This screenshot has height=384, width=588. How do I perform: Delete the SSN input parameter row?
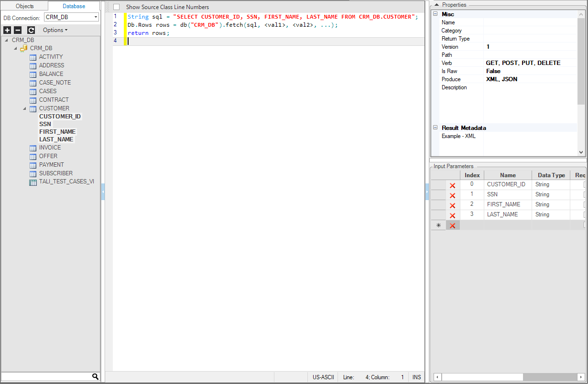(452, 195)
